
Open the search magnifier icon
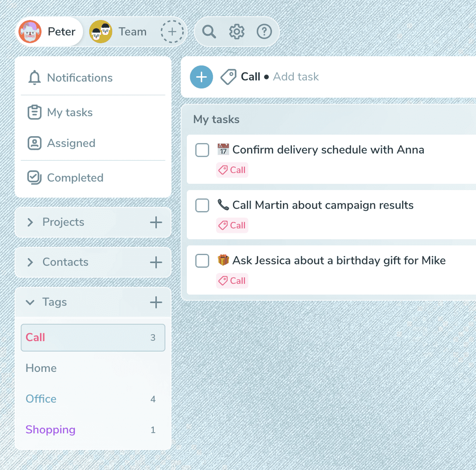coord(209,32)
